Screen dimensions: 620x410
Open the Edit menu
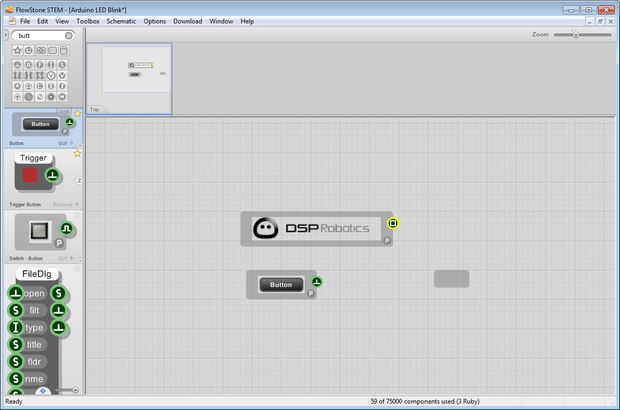pyautogui.click(x=42, y=21)
